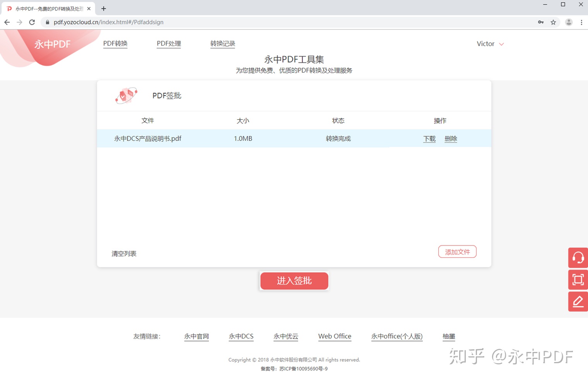Screen dimensions: 588x381
Task: Open the PDF转换 menu
Action: pyautogui.click(x=115, y=44)
